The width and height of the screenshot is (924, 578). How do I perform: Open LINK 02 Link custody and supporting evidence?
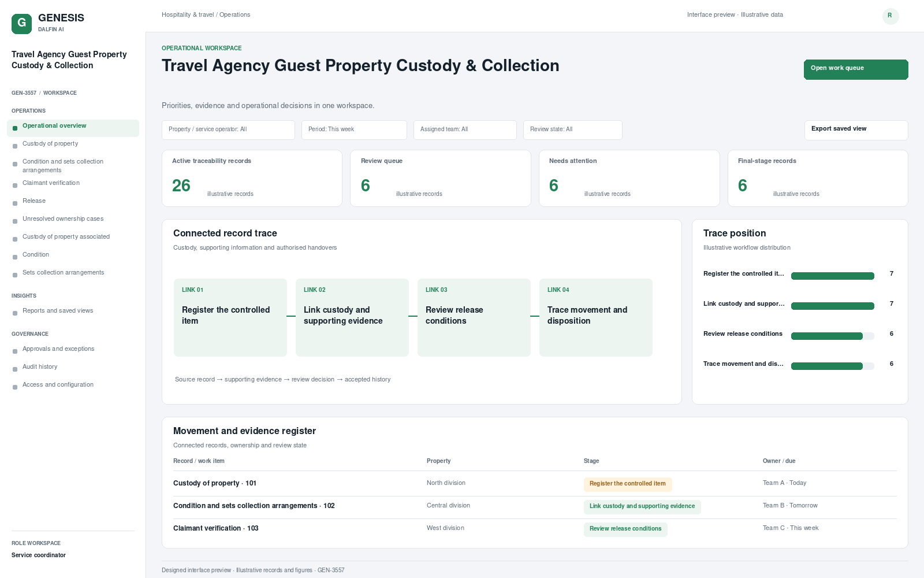[x=352, y=317]
